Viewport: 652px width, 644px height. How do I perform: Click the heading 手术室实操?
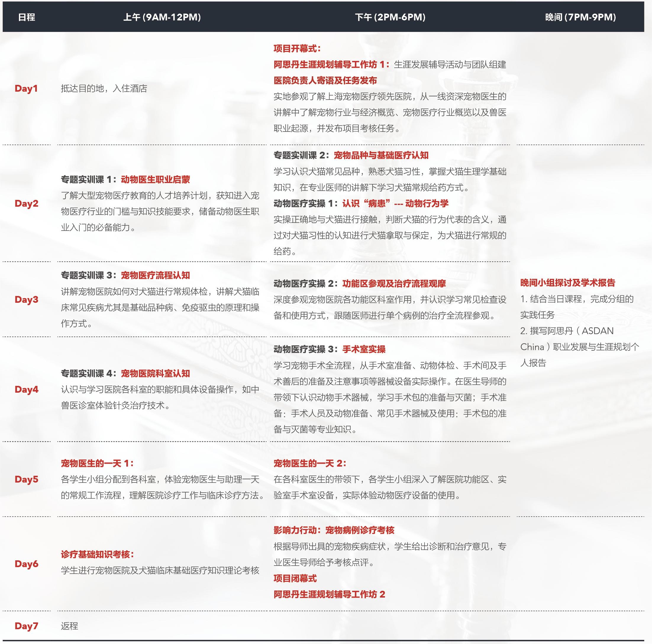[364, 349]
